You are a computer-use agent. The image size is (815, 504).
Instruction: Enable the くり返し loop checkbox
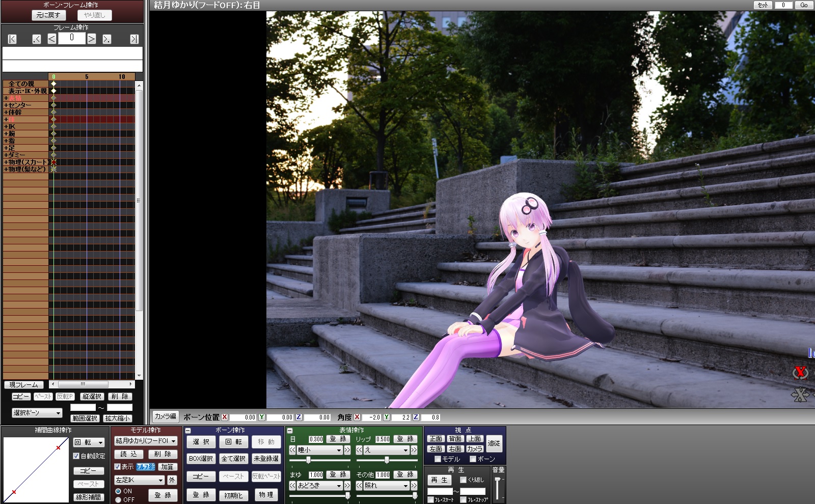(x=463, y=480)
